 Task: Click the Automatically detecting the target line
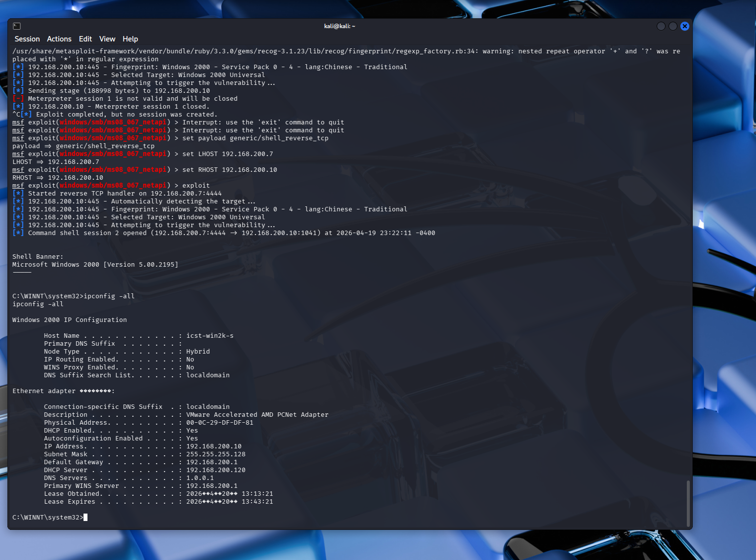click(x=134, y=201)
